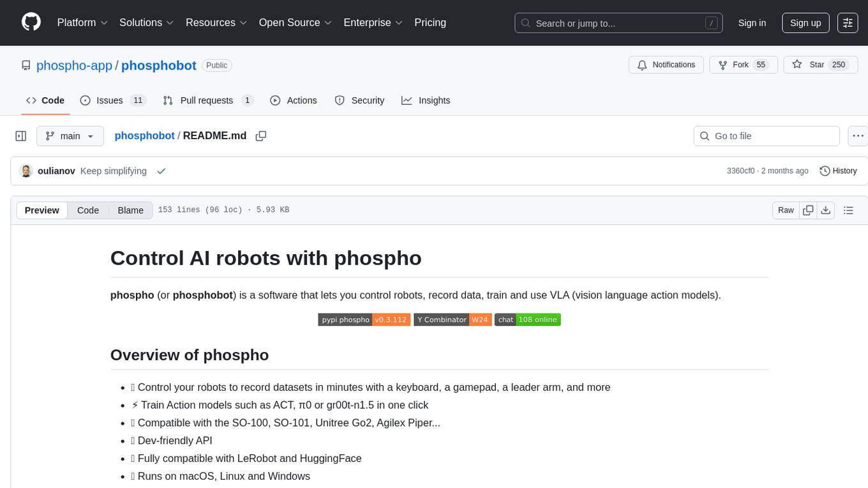Open the phospho-app organization link
Viewport: 868px width, 488px height.
click(x=74, y=65)
